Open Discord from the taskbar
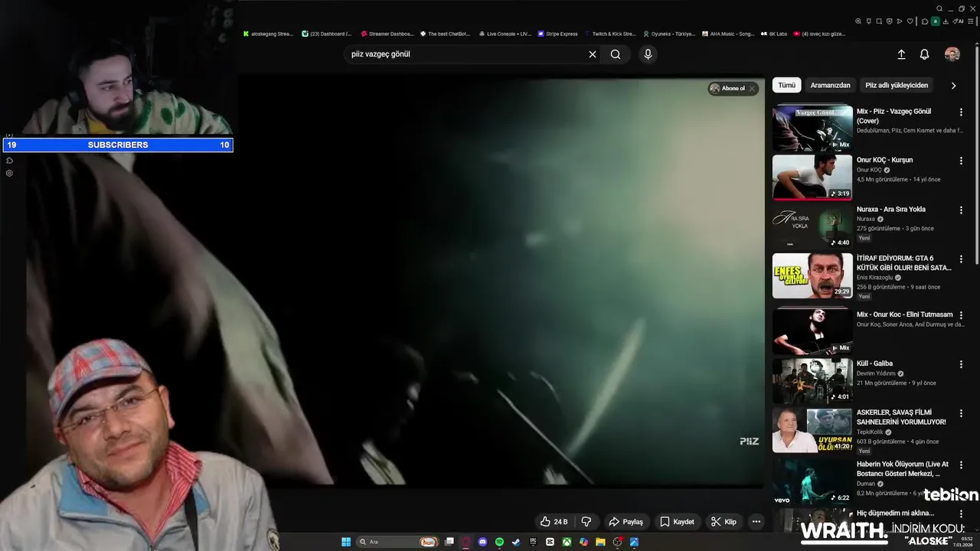The height and width of the screenshot is (551, 980). pyautogui.click(x=482, y=542)
